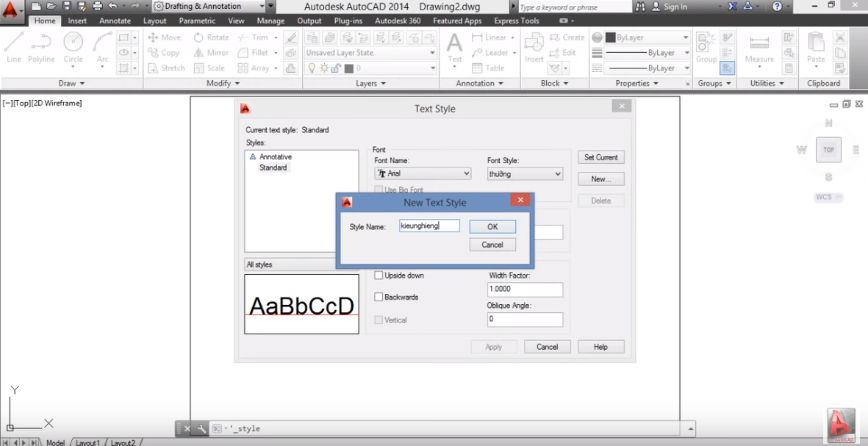Select the Stretch tool
This screenshot has height=446, width=868.
click(x=166, y=68)
